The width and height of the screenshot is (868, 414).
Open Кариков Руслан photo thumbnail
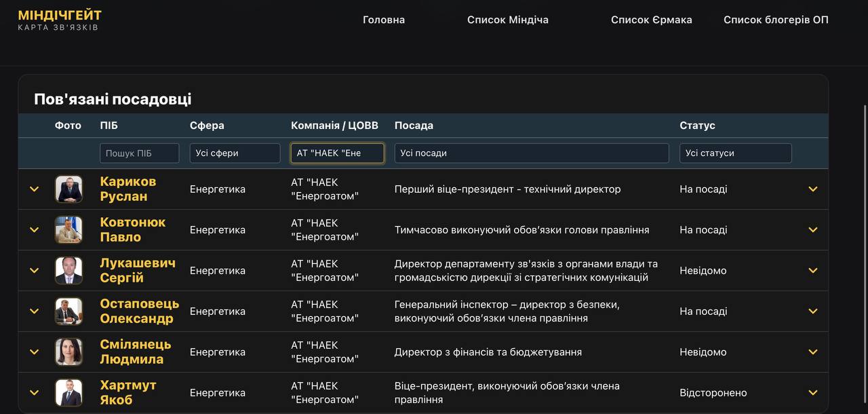pos(68,189)
